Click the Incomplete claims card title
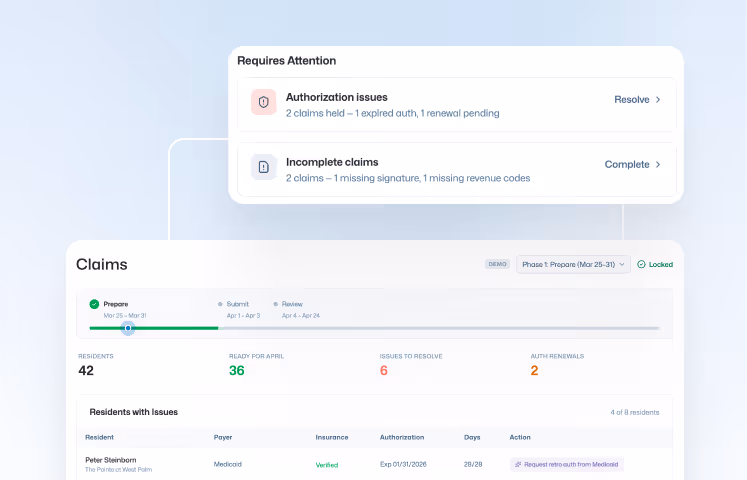 click(x=332, y=162)
